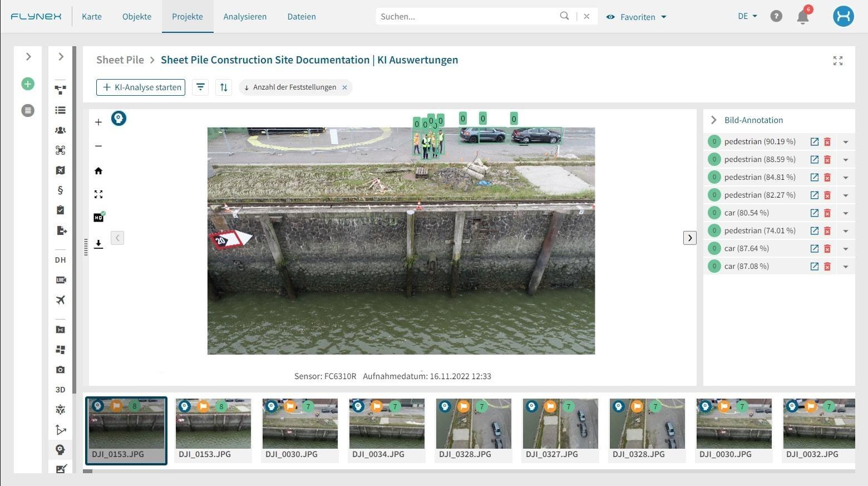Open the filter options icon
The image size is (868, 486).
200,87
